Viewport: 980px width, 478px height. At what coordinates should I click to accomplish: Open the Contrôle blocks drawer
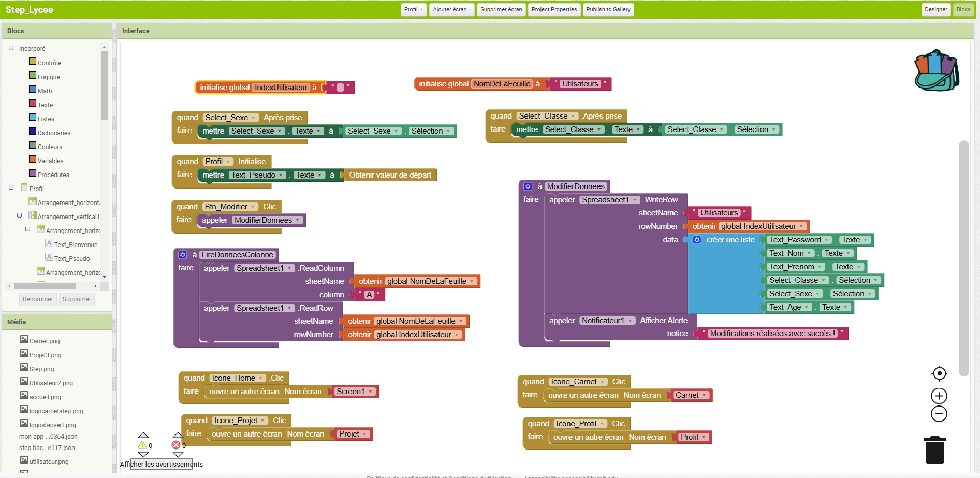[50, 62]
